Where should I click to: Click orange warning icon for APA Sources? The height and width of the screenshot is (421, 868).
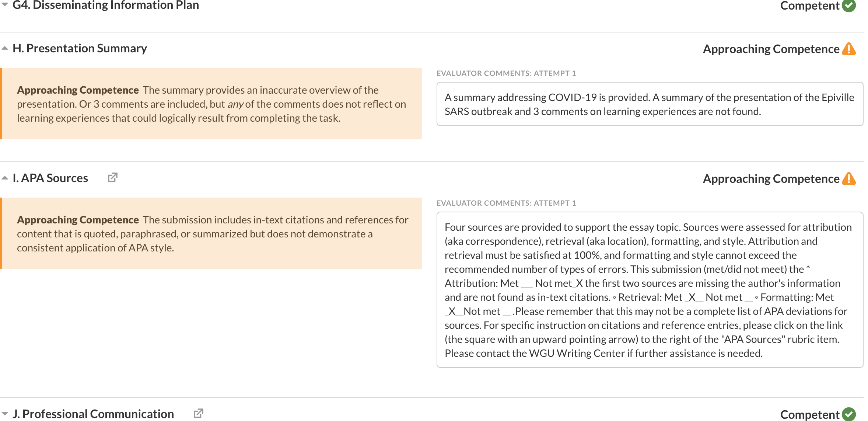tap(849, 179)
